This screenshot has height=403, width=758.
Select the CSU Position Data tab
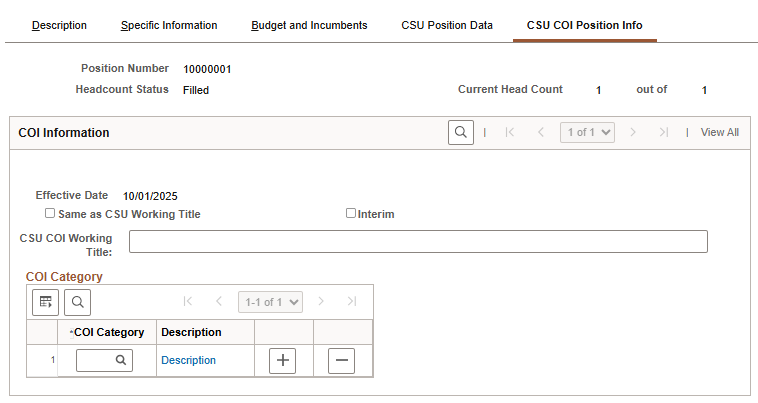(447, 25)
